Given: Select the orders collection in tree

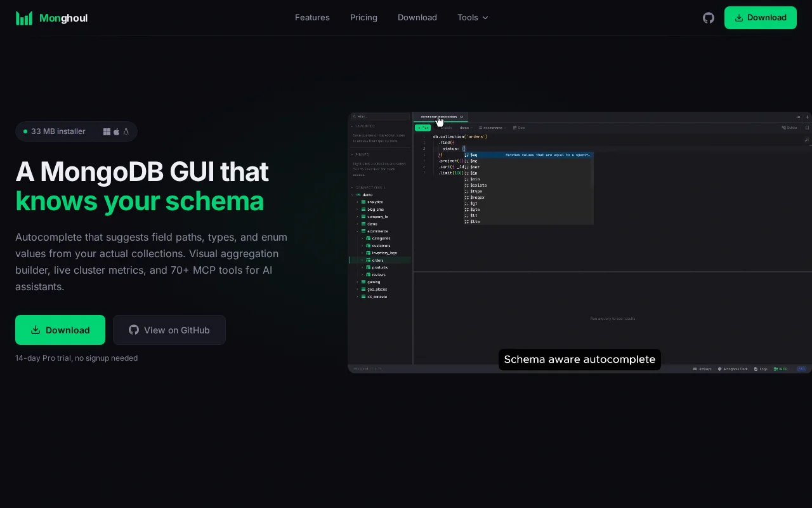Looking at the screenshot, I should [x=381, y=260].
